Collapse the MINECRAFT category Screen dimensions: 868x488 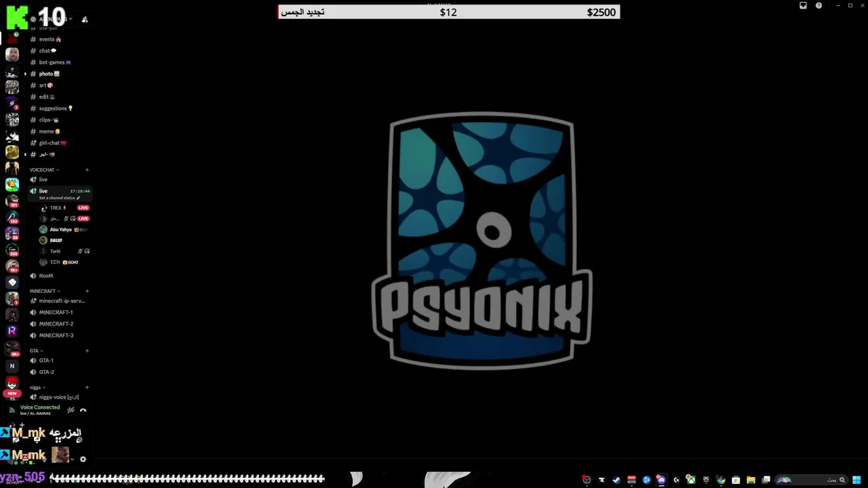[45, 291]
